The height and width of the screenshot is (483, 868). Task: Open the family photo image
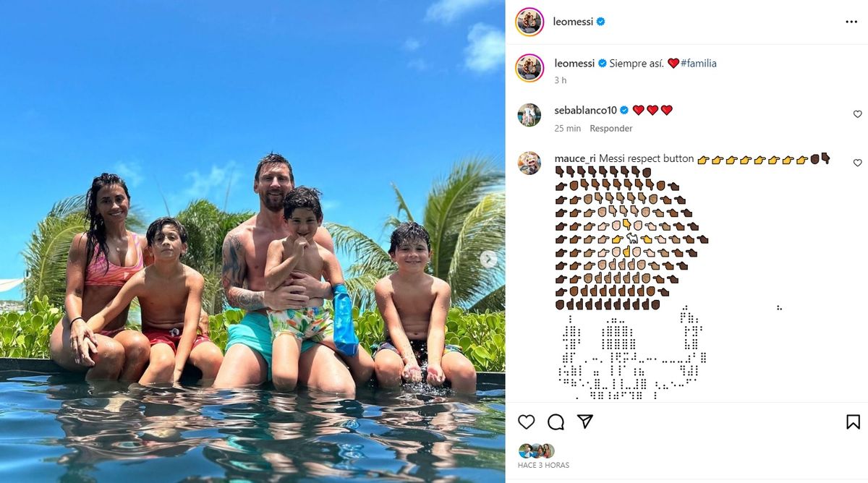click(252, 241)
